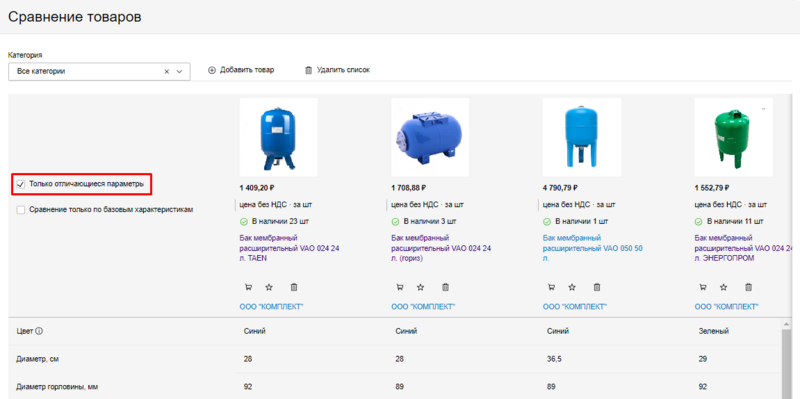This screenshot has height=399, width=800.
Task: Open link Бак мембранный VAO 024 24 л. (гориз)
Action: [x=441, y=248]
